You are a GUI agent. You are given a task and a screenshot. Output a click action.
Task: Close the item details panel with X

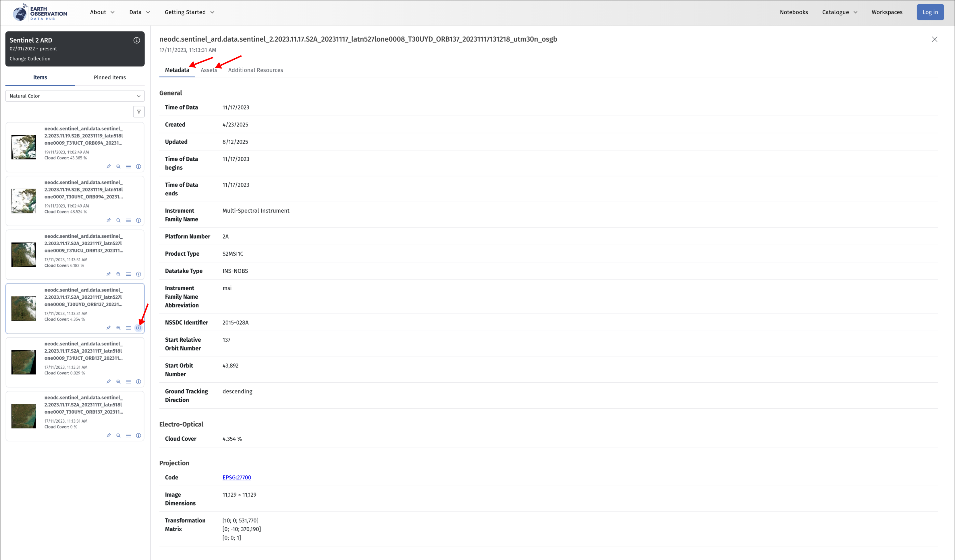pyautogui.click(x=934, y=39)
